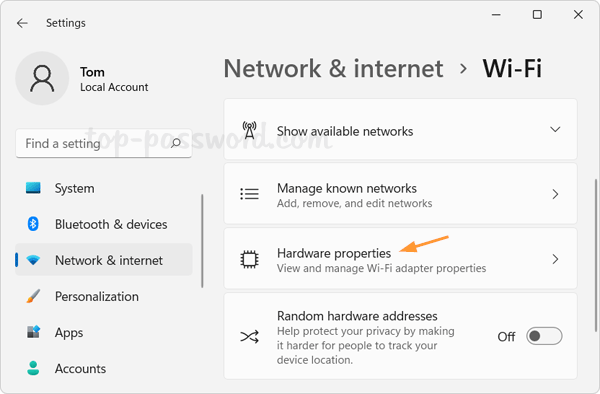
Task: Select Bluetooth & devices menu item
Action: point(104,224)
